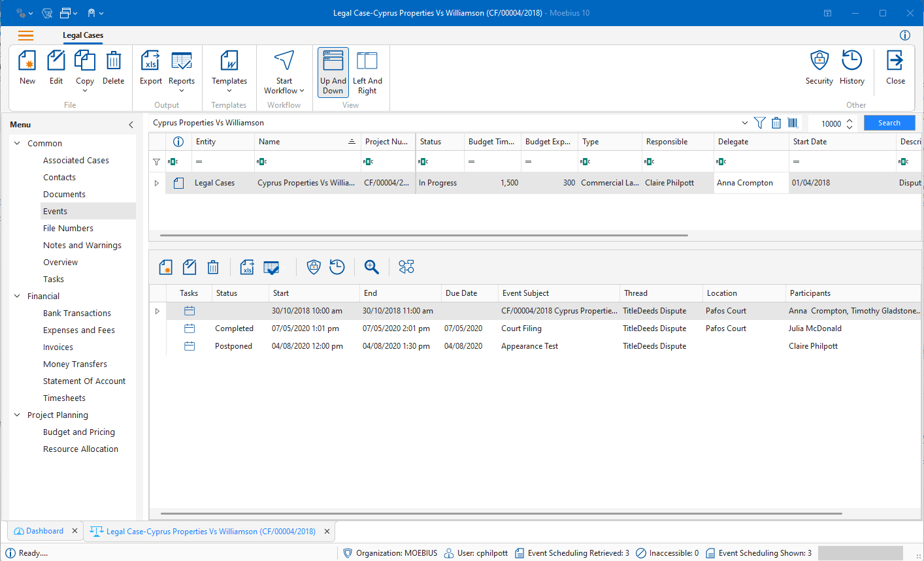Collapse the Common tree section
924x561 pixels.
point(18,144)
